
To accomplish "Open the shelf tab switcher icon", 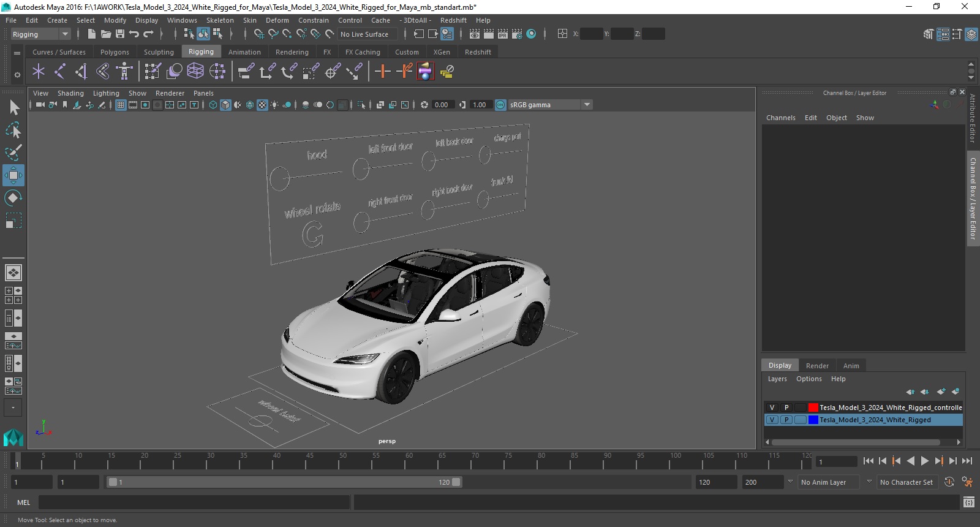I will (x=17, y=53).
